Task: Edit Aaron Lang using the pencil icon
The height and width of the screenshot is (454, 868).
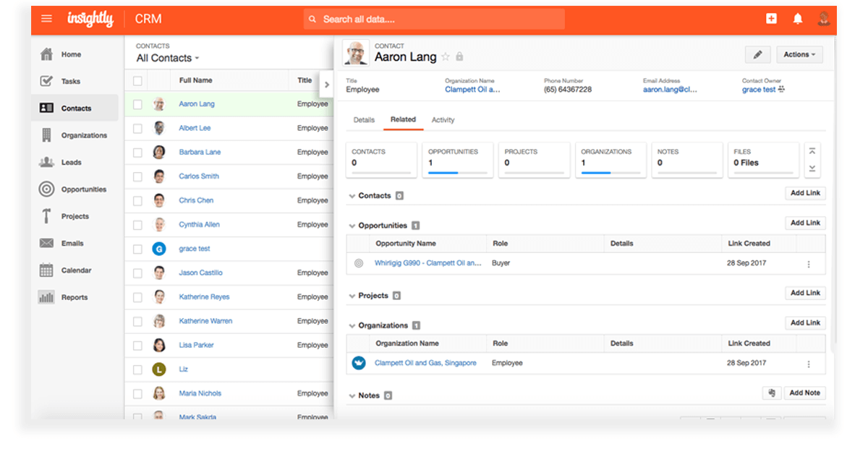Action: tap(757, 54)
